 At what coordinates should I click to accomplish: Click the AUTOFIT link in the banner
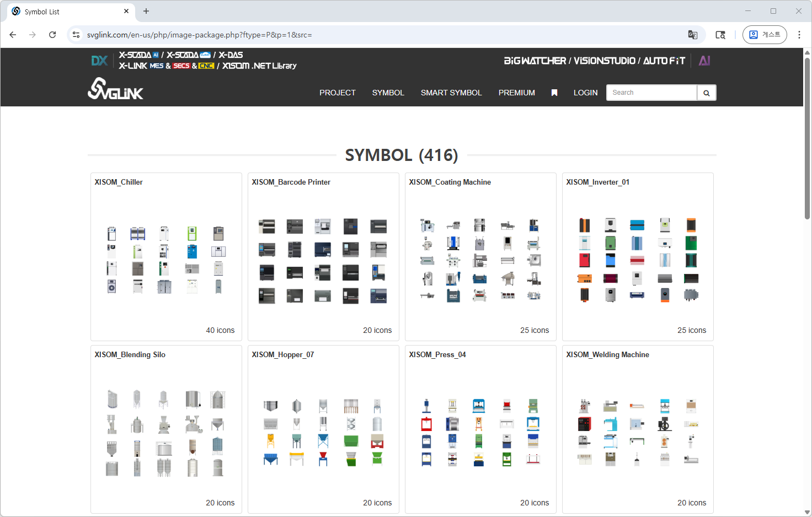click(664, 61)
